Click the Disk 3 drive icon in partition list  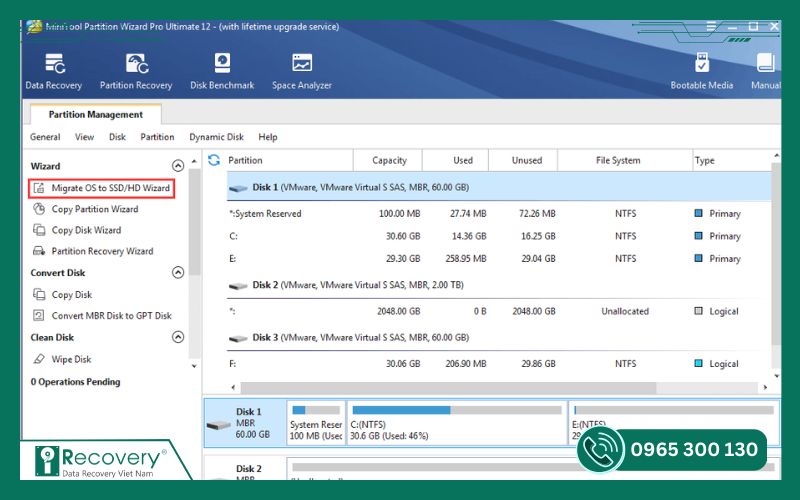pos(238,338)
